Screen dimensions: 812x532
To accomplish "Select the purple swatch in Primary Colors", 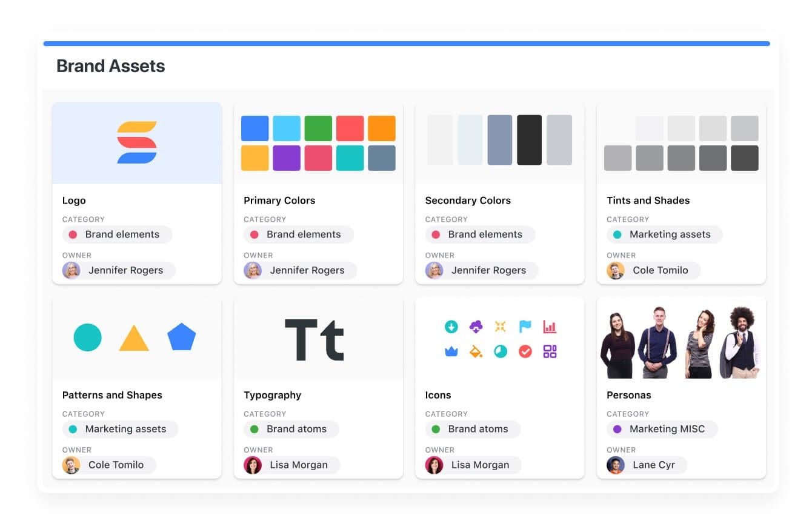I will pyautogui.click(x=287, y=158).
